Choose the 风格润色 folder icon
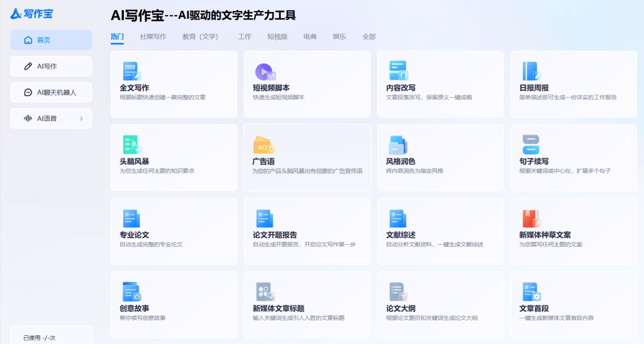 [398, 145]
